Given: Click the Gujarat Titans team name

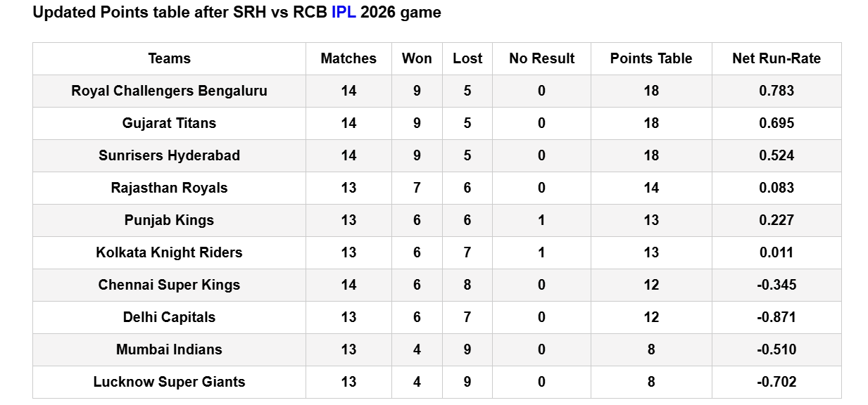Looking at the screenshot, I should click(169, 123).
